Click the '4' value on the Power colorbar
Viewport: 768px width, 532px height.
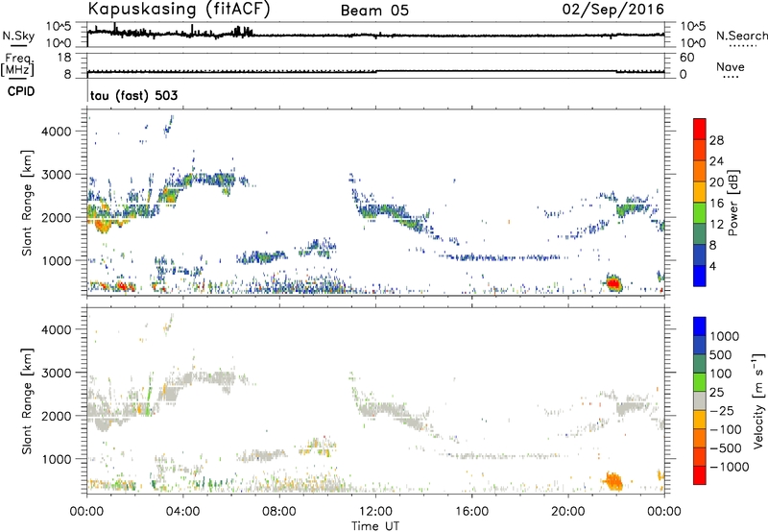pyautogui.click(x=712, y=266)
